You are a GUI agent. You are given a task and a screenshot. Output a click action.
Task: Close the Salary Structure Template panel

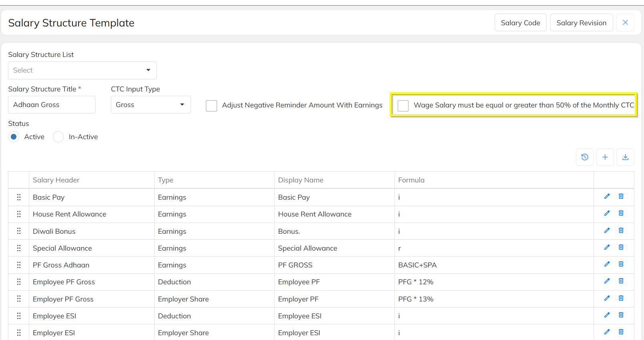click(625, 22)
